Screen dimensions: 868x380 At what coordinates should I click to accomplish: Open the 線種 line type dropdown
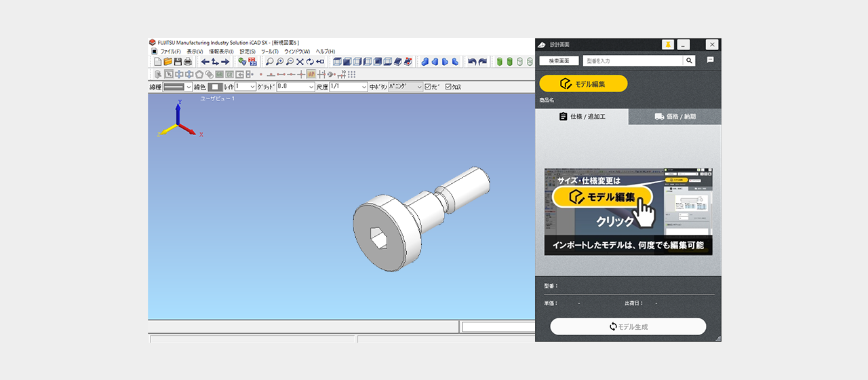tap(189, 87)
